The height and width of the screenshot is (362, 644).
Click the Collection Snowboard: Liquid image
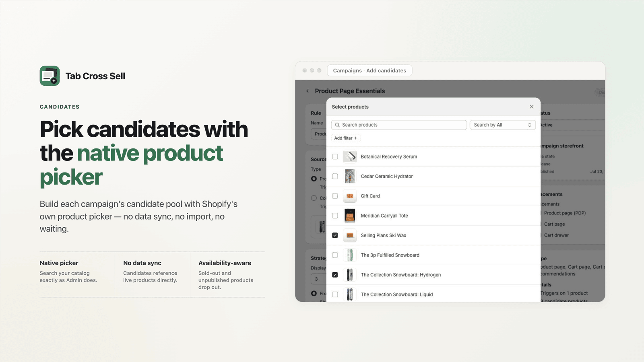[x=350, y=294]
